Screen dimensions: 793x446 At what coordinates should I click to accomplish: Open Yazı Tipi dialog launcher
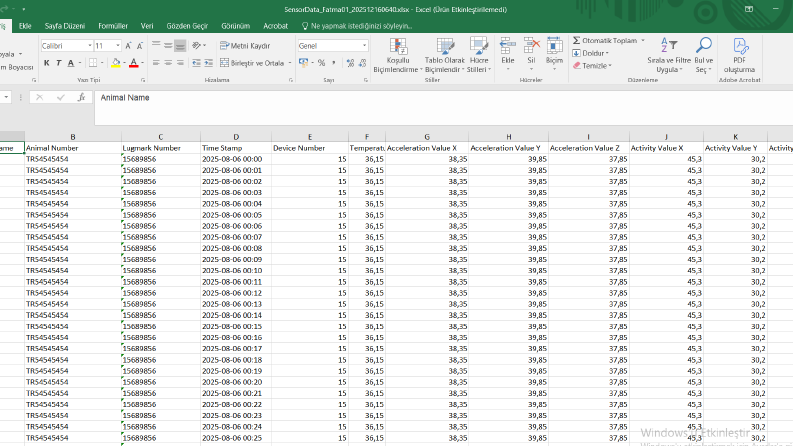pos(143,80)
